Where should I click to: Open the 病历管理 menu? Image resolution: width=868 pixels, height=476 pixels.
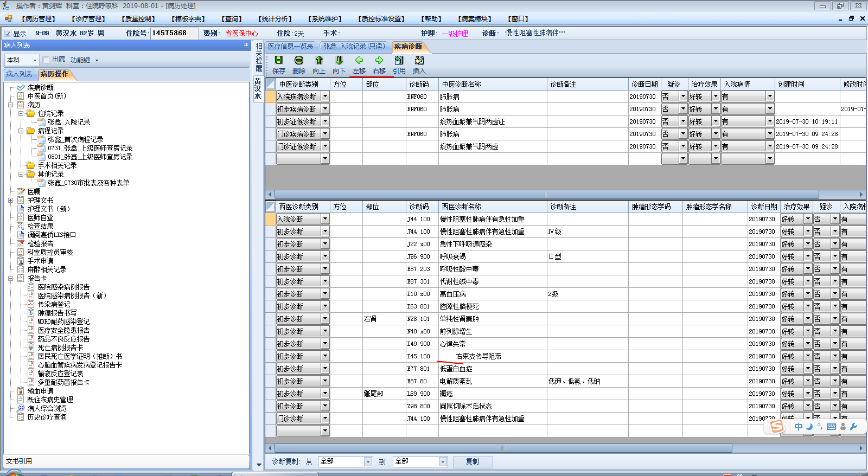point(39,19)
